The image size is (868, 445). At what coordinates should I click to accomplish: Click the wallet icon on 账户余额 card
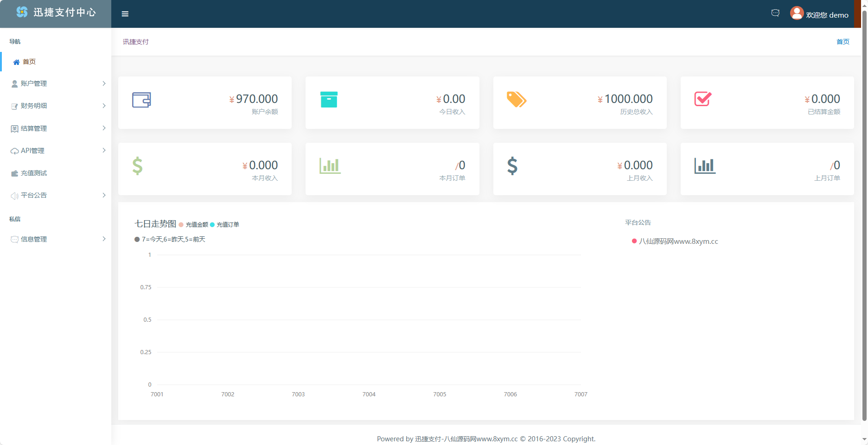[x=141, y=100]
